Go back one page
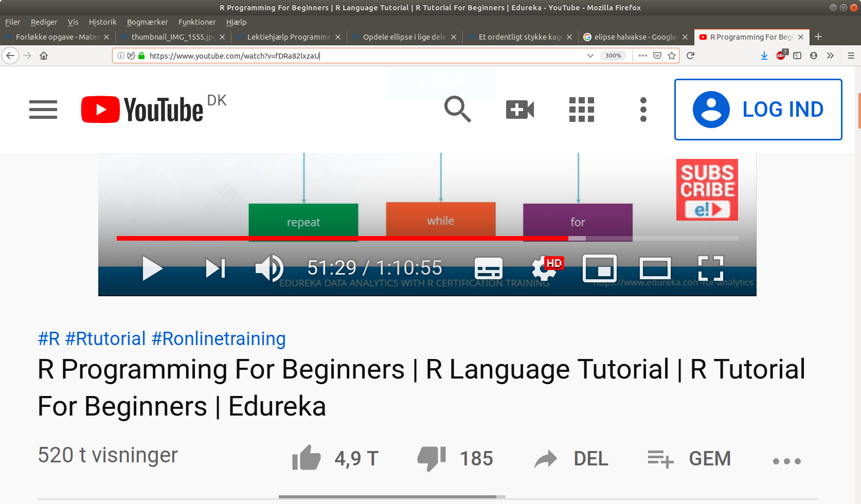 10,56
